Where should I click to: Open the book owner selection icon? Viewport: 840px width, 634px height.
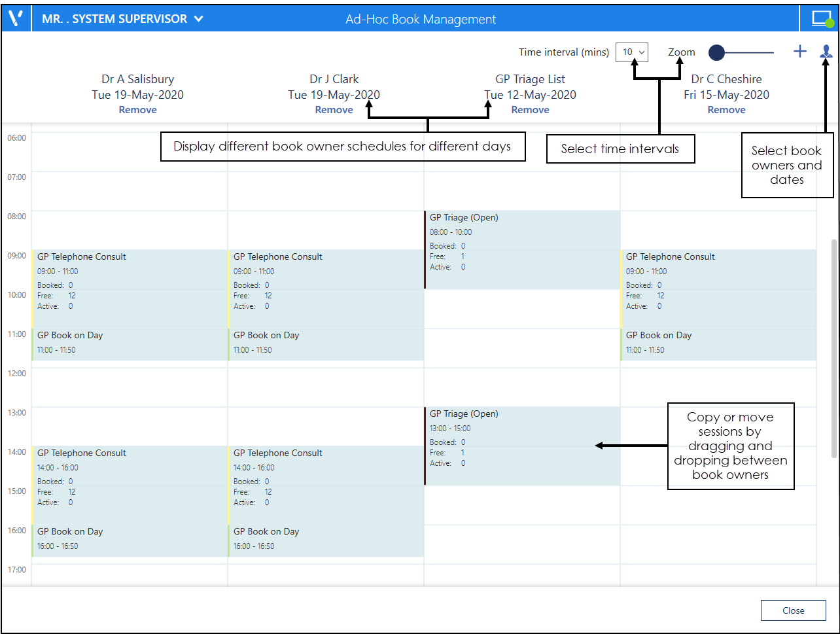pyautogui.click(x=826, y=52)
